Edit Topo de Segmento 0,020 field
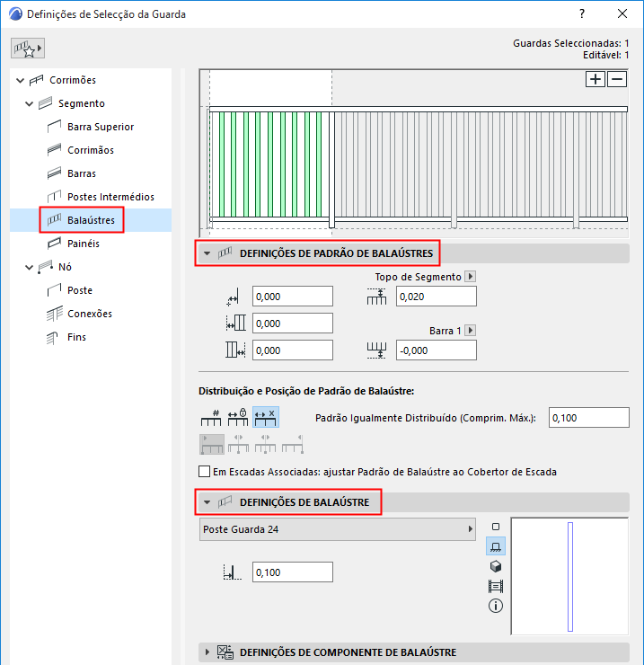The width and height of the screenshot is (644, 665). tap(437, 297)
